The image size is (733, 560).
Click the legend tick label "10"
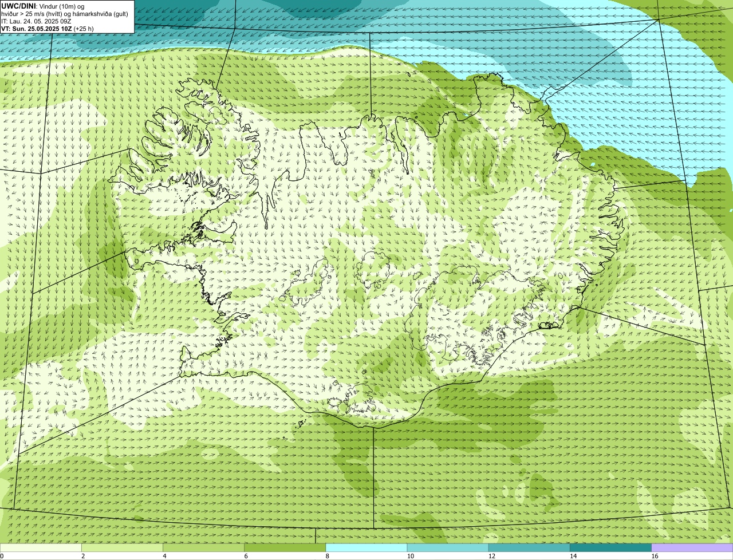(x=410, y=556)
